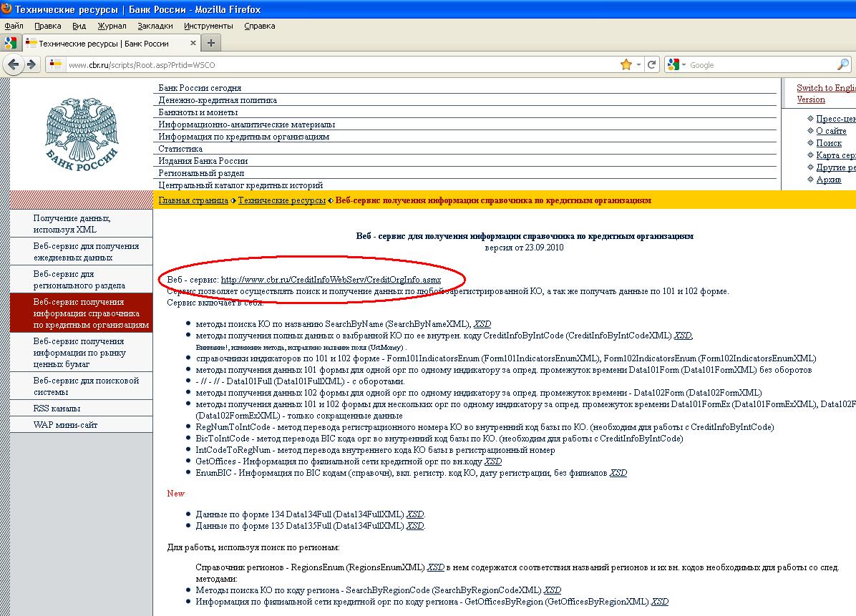The image size is (856, 616).
Task: Open the О сайте link
Action: point(831,130)
